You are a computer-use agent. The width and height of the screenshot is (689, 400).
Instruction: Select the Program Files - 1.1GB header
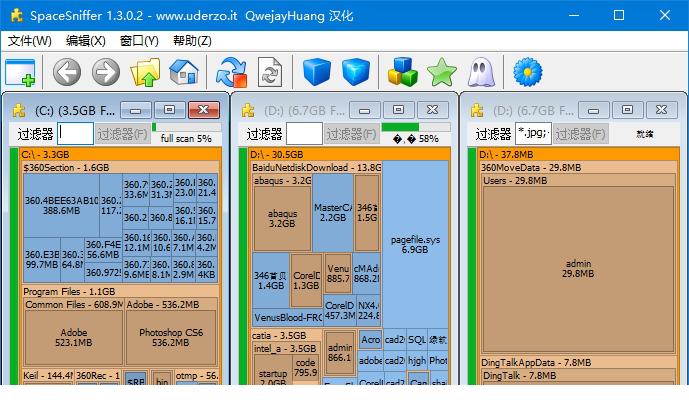tap(120, 291)
